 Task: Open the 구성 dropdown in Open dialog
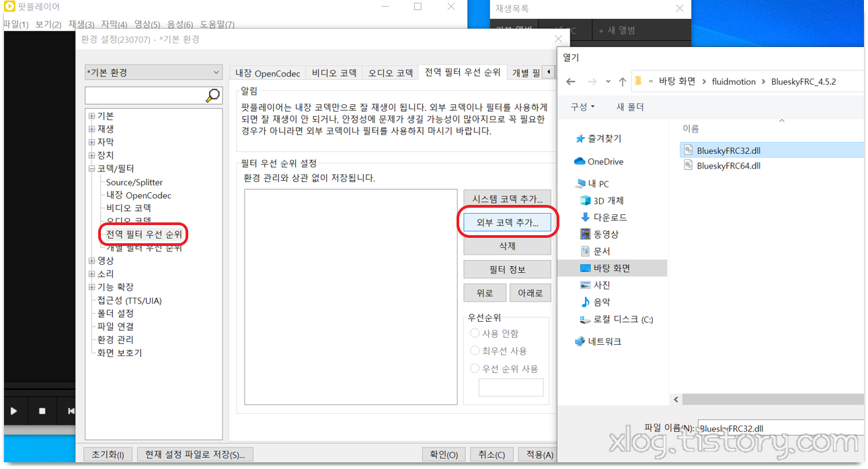coord(582,107)
